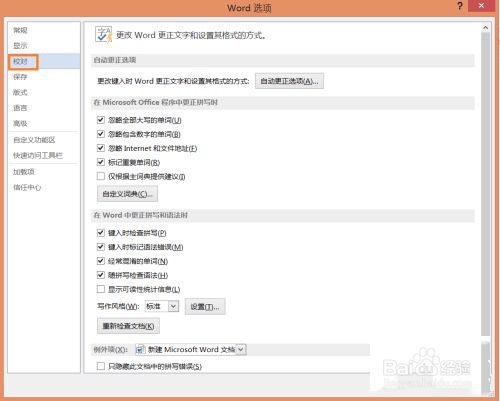Click 在 Word 中更正拼写和语法时 heading

pyautogui.click(x=141, y=215)
